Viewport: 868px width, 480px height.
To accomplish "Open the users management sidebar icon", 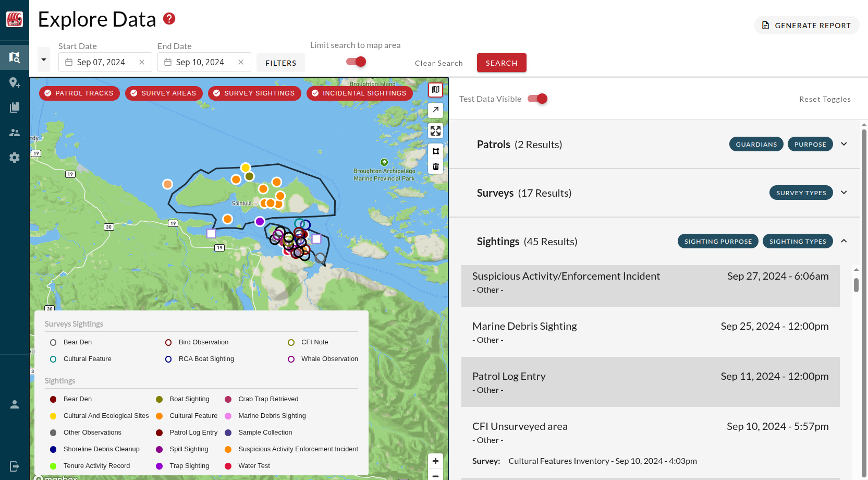I will 14,132.
